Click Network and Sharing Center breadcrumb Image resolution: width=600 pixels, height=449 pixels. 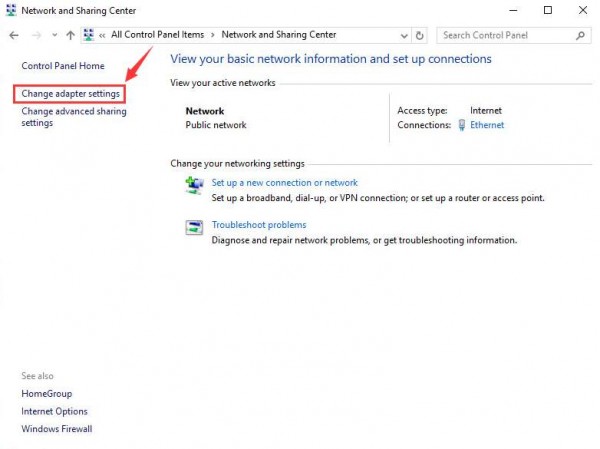[279, 35]
